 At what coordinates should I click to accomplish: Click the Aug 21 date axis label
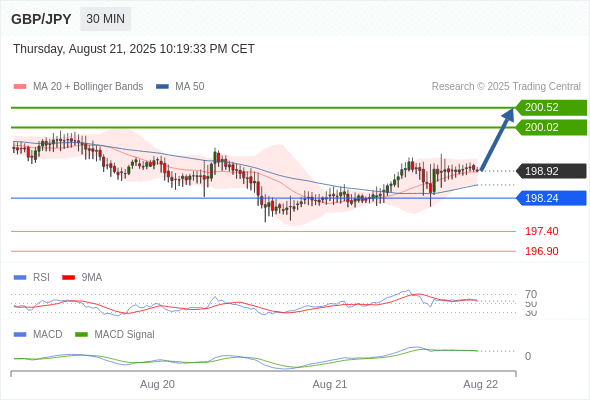[330, 384]
